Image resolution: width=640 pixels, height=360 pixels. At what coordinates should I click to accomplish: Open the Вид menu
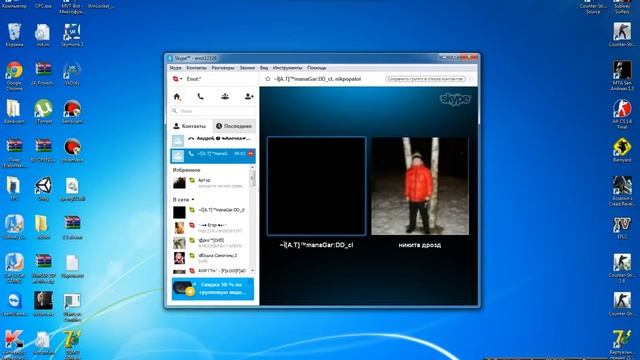(x=264, y=68)
